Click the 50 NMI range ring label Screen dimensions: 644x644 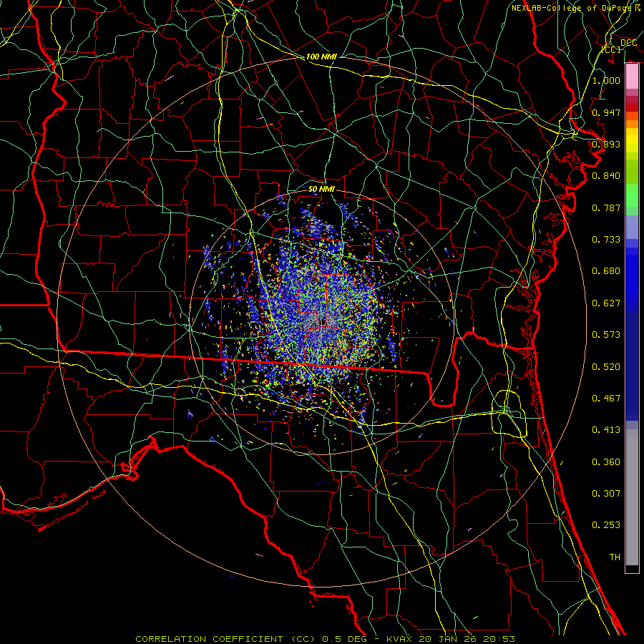coord(321,190)
